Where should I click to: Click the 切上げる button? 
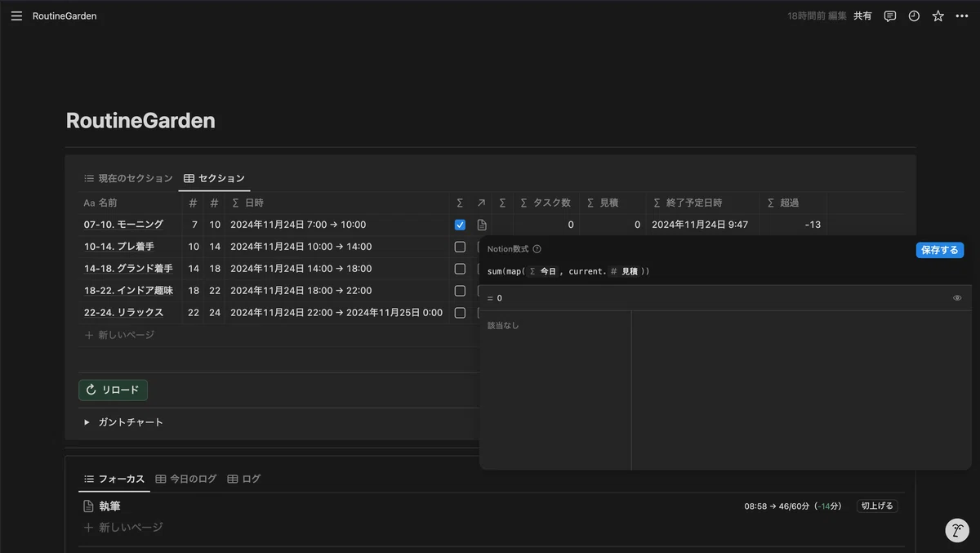(x=877, y=506)
